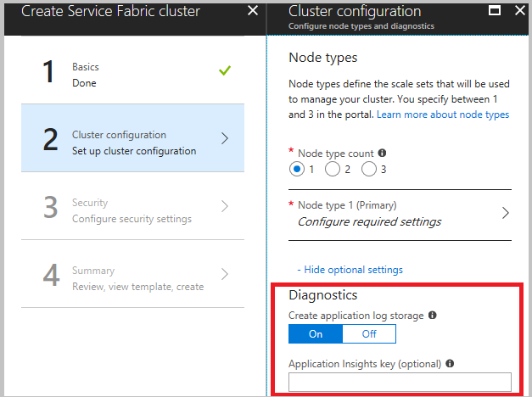Select node type count 3
Screen dimensions: 532x397
(368, 169)
